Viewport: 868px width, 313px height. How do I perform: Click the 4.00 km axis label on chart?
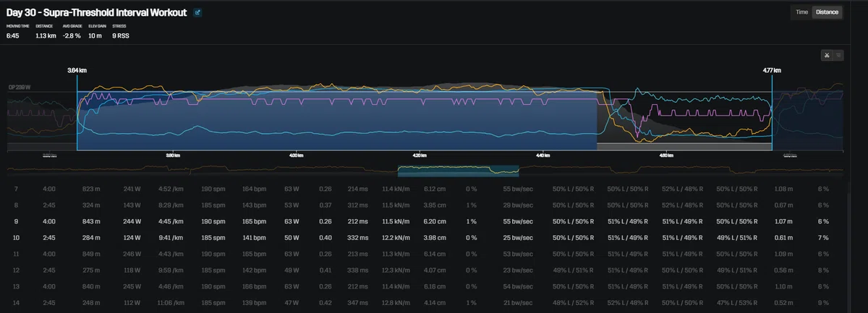pyautogui.click(x=296, y=155)
